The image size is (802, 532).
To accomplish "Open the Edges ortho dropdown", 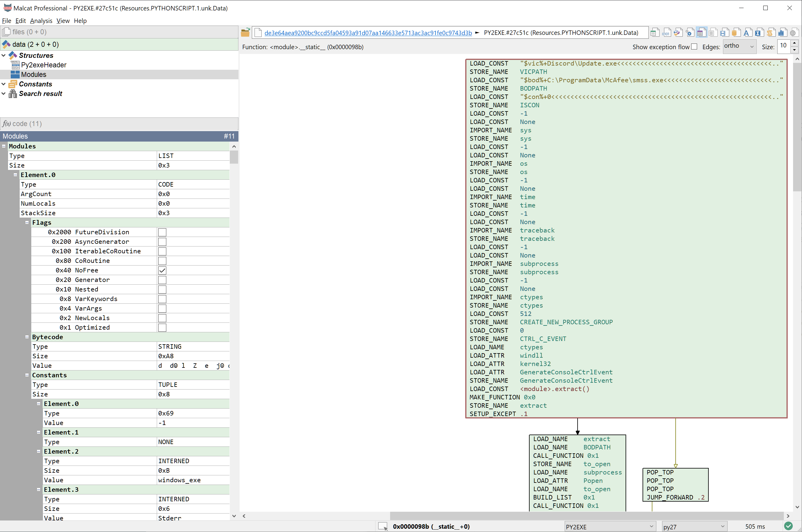I will (740, 46).
